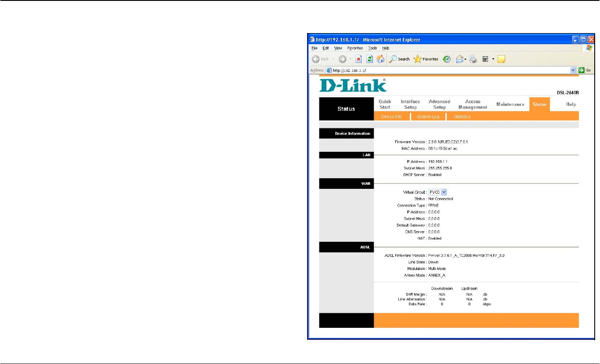The width and height of the screenshot is (600, 364).
Task: Open the Device Info subpage
Action: [391, 116]
